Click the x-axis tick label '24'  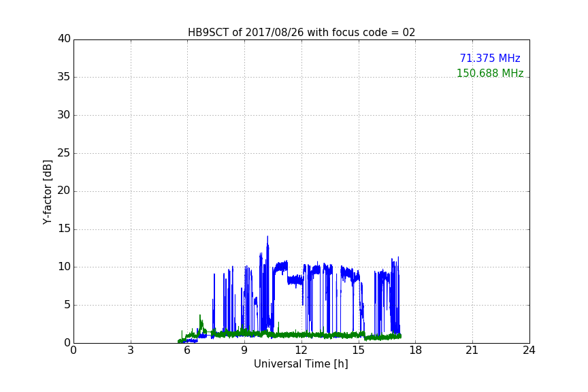529,350
